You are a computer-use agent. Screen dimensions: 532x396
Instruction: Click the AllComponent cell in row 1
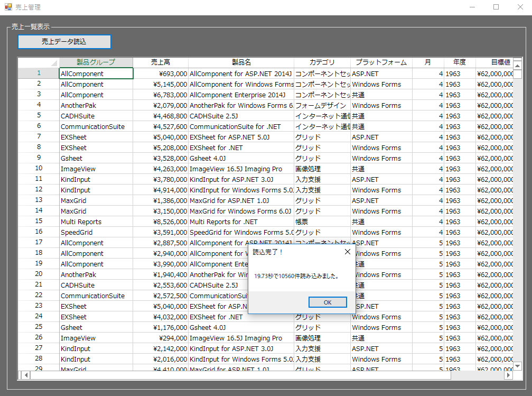coord(96,73)
